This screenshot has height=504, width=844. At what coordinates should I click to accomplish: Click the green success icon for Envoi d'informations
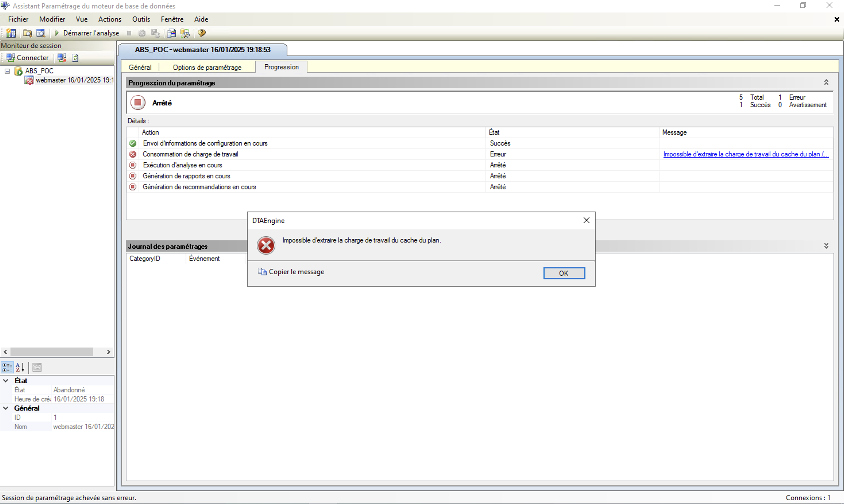[x=133, y=143]
